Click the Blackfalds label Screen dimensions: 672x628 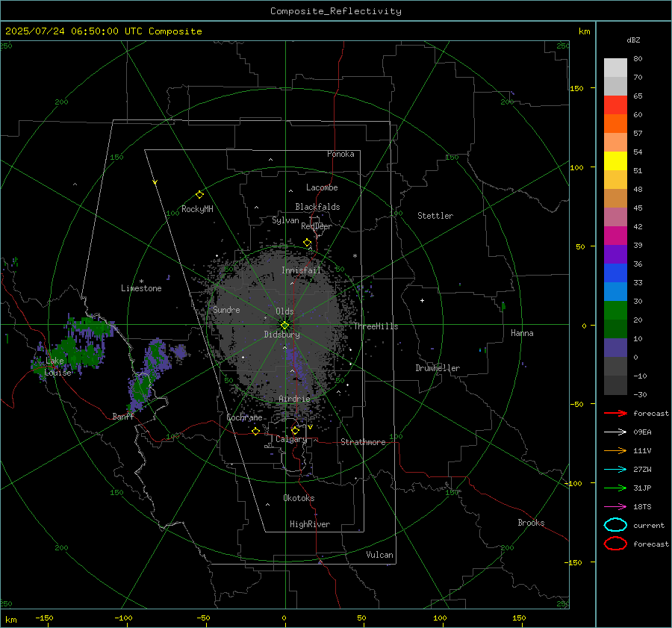(x=317, y=207)
